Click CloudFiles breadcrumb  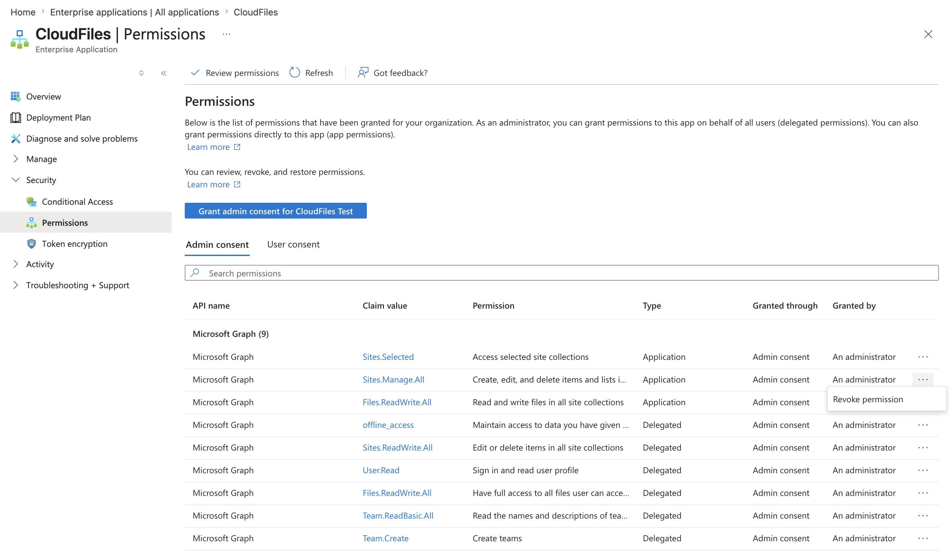click(x=255, y=12)
